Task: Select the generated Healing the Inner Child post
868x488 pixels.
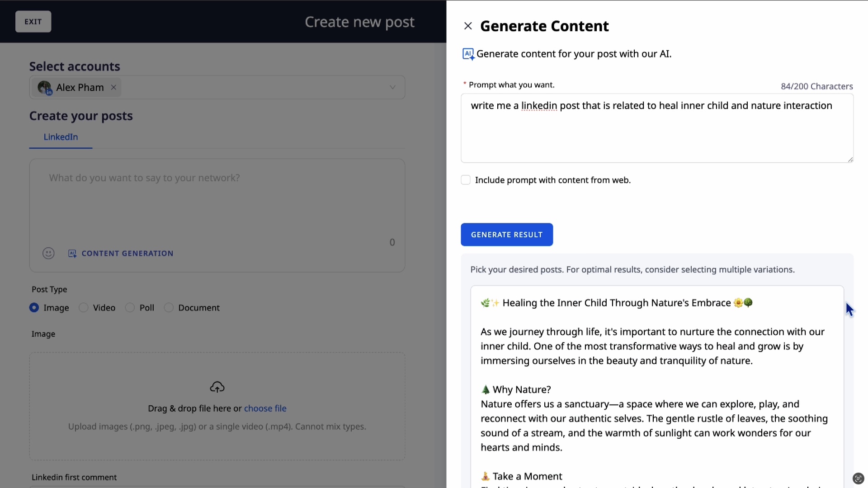Action: 657,386
